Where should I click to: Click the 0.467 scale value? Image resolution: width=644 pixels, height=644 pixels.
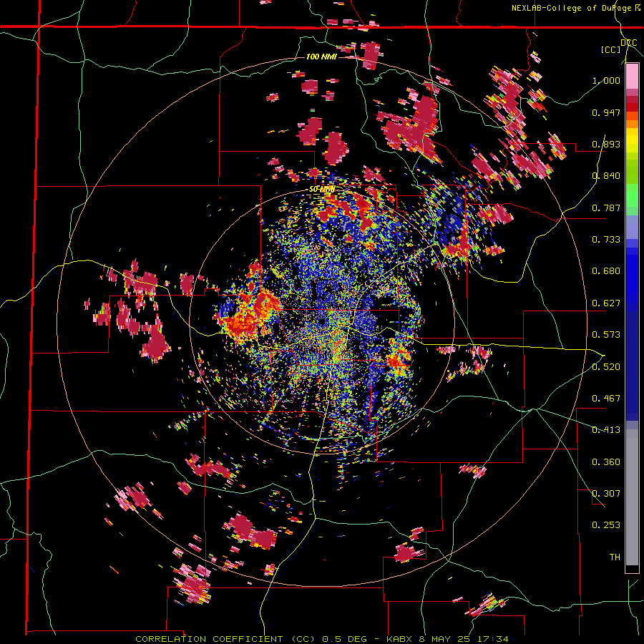point(606,399)
